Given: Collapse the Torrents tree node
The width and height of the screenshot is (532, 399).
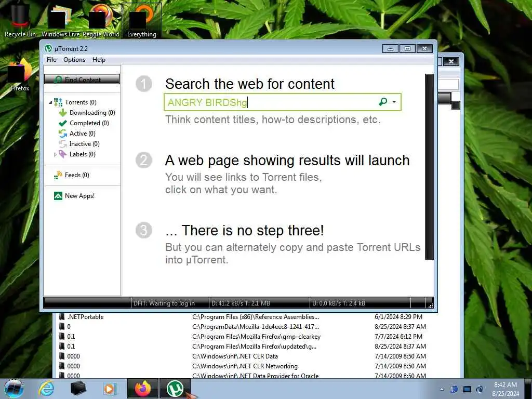Looking at the screenshot, I should (50, 102).
